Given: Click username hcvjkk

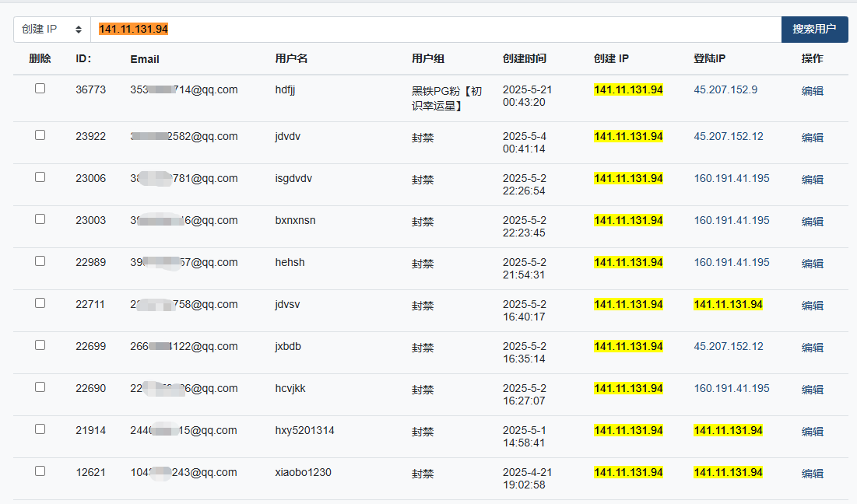Looking at the screenshot, I should tap(290, 389).
